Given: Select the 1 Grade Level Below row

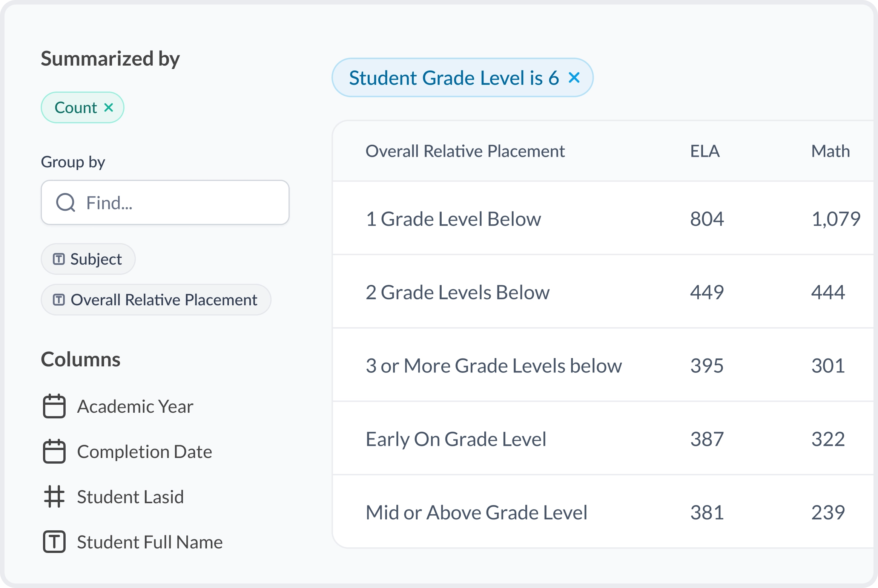Looking at the screenshot, I should click(x=603, y=219).
